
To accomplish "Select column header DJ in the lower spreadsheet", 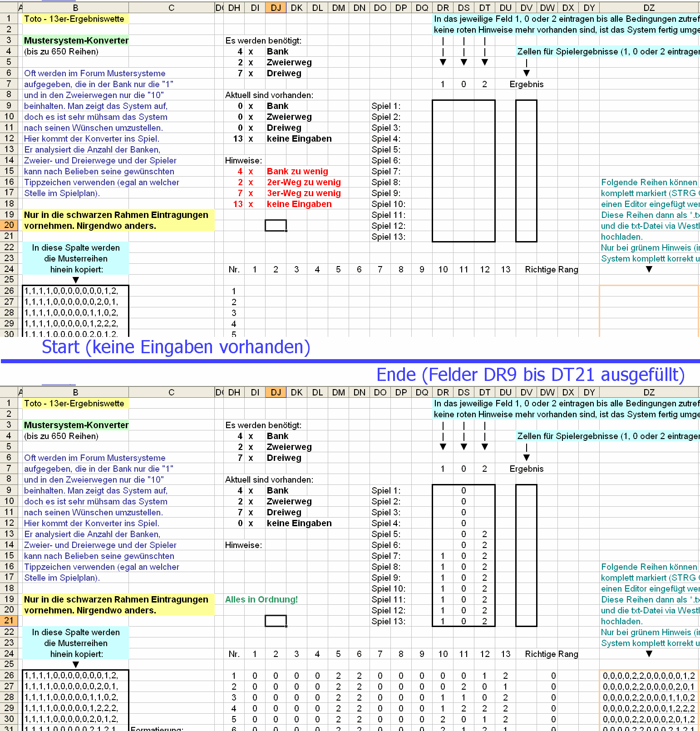I will pos(276,392).
